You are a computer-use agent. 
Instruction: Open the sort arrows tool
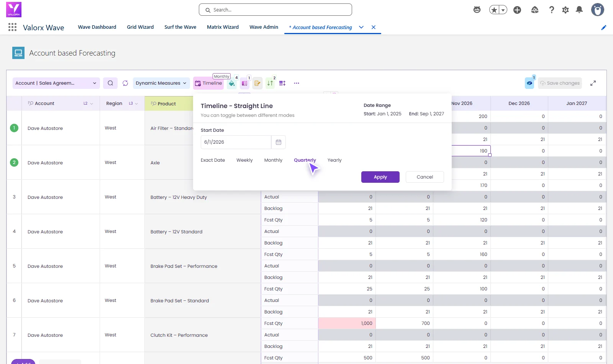tap(270, 83)
